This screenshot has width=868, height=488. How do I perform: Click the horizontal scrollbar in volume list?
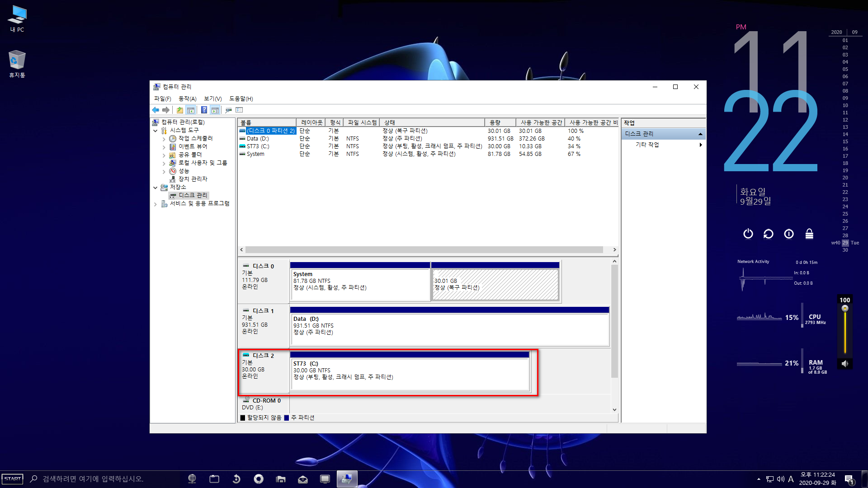(424, 250)
